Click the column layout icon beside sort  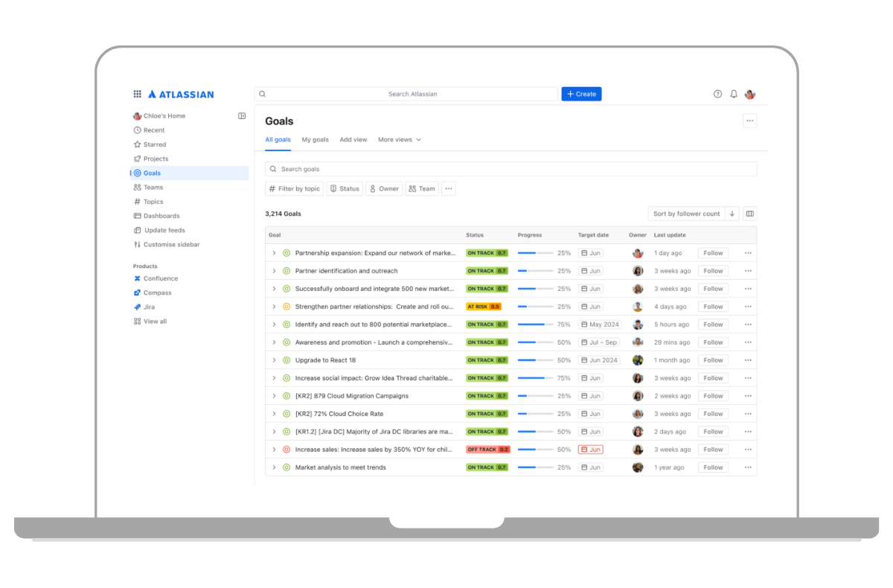coord(749,214)
